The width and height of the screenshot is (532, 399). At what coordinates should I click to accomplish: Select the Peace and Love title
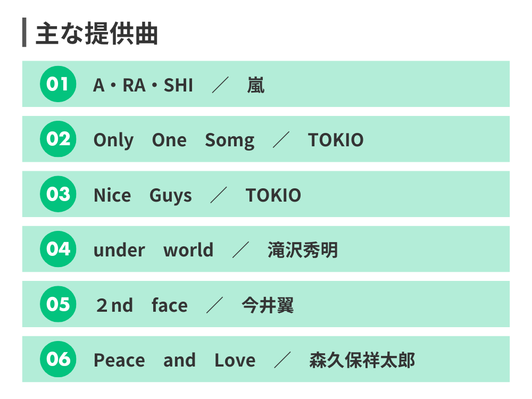click(174, 360)
